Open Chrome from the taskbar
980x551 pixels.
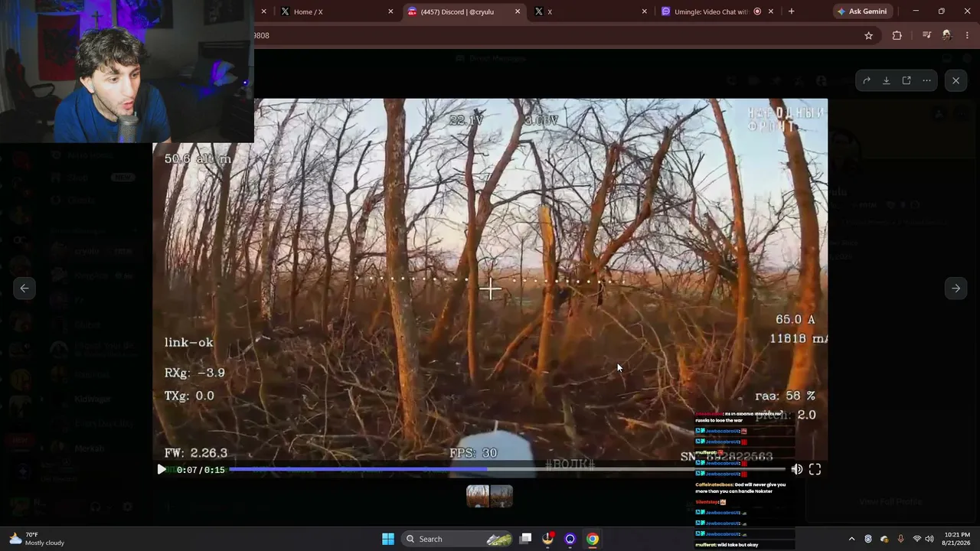coord(593,539)
